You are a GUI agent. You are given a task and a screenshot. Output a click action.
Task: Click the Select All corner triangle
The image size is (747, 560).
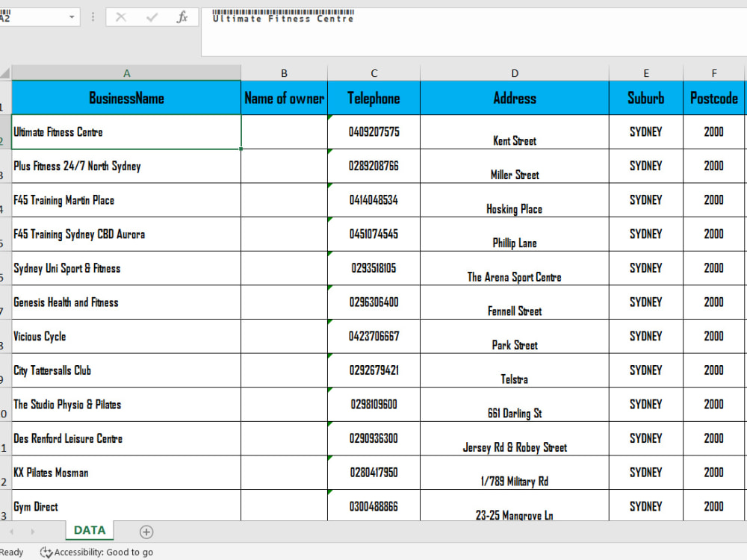pos(5,73)
